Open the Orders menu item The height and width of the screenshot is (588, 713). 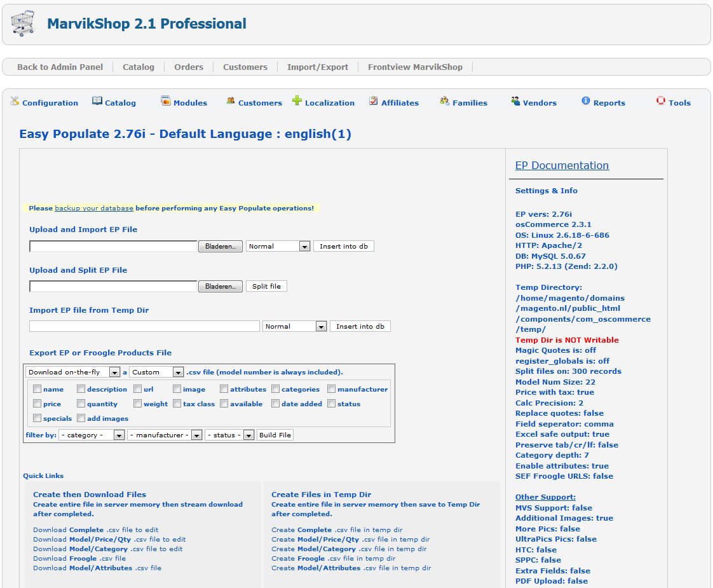(x=189, y=67)
